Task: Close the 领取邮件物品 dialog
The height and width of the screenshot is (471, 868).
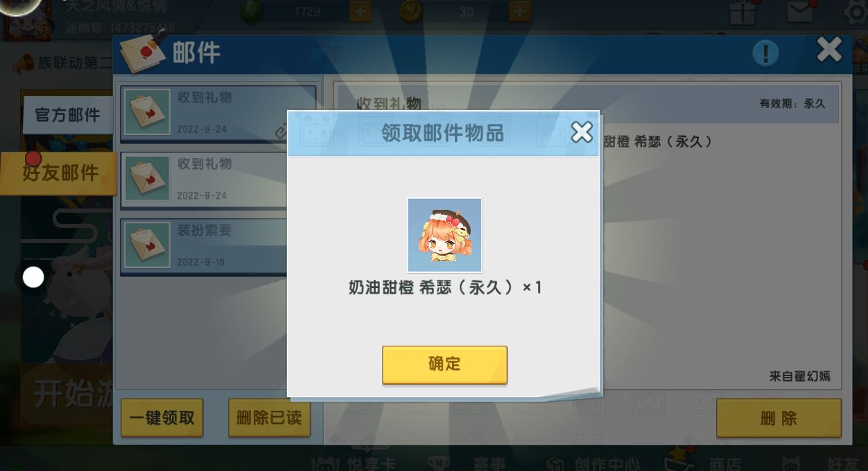Action: pyautogui.click(x=582, y=132)
